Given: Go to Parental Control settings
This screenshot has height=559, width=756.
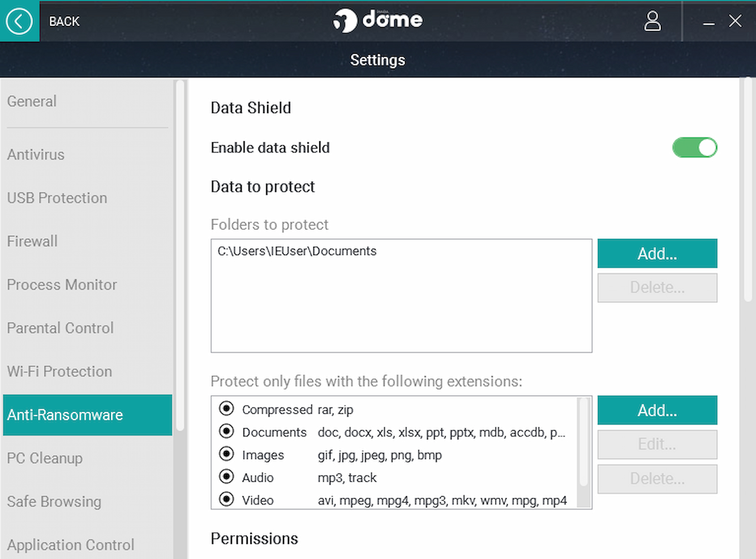Looking at the screenshot, I should click(x=60, y=328).
